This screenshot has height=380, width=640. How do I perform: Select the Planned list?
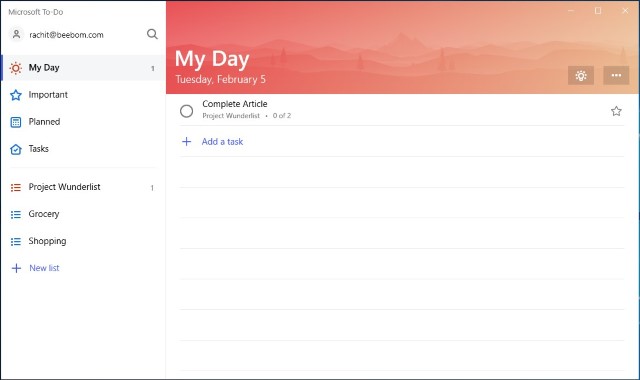pyautogui.click(x=83, y=122)
